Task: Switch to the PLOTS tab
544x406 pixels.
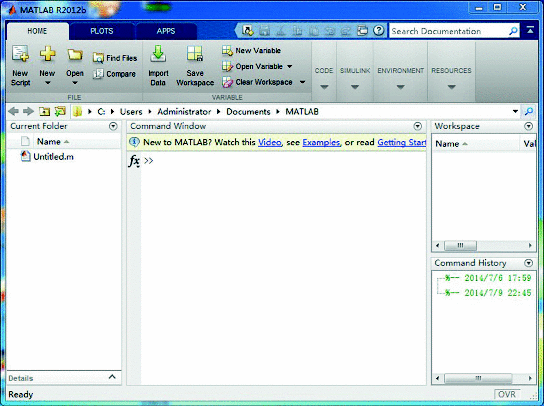Action: [x=102, y=31]
